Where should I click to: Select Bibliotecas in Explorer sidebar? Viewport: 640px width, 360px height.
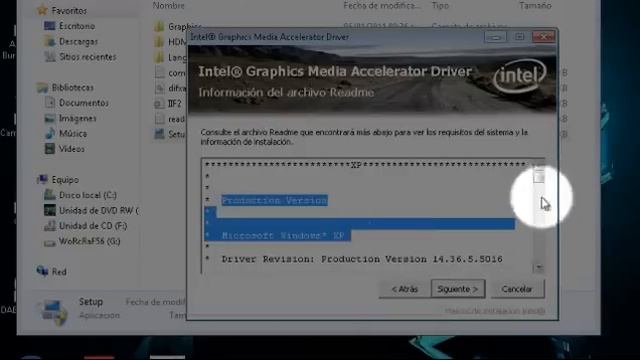point(73,87)
